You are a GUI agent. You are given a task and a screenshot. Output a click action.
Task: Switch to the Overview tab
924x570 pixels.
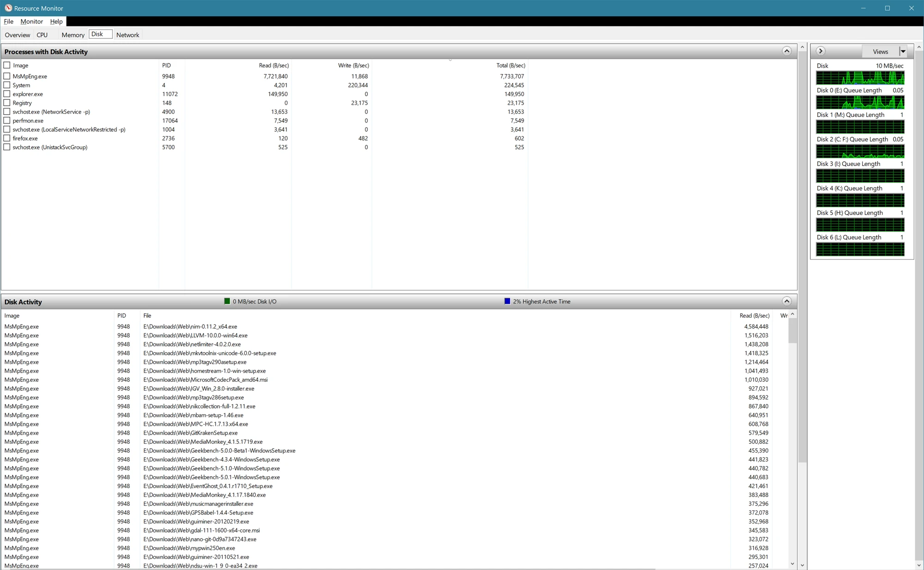(x=17, y=35)
